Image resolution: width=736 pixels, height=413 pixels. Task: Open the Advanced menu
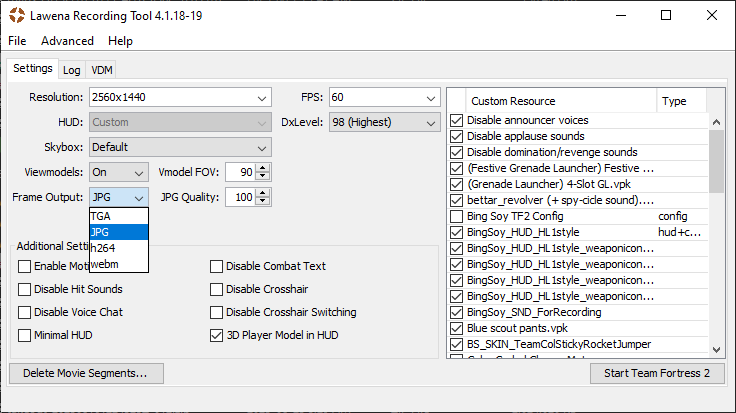tap(67, 41)
